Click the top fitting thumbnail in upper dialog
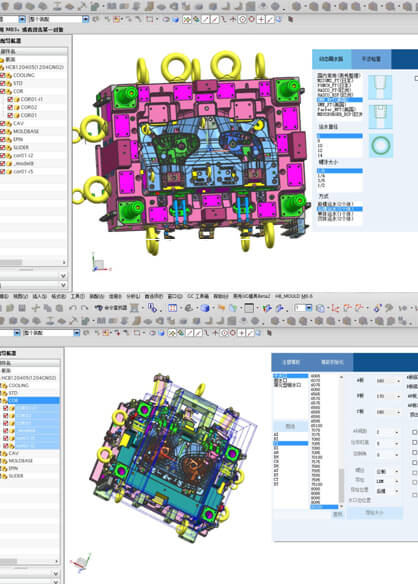The image size is (418, 584). (380, 87)
